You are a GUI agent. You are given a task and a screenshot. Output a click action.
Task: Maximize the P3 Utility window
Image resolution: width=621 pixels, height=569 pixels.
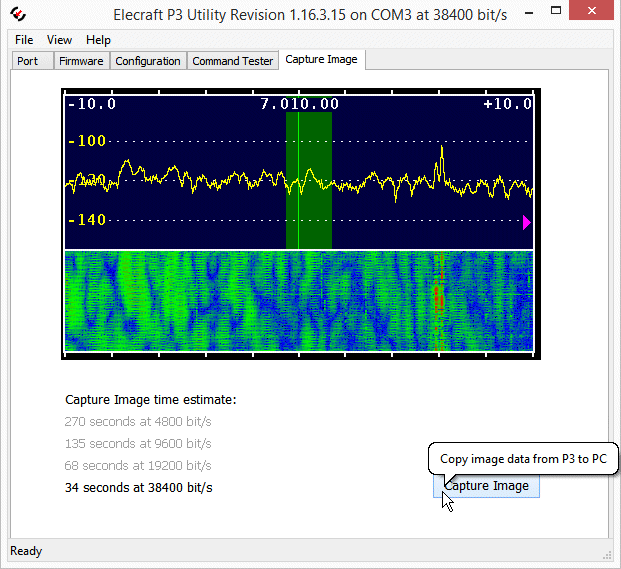(x=556, y=11)
